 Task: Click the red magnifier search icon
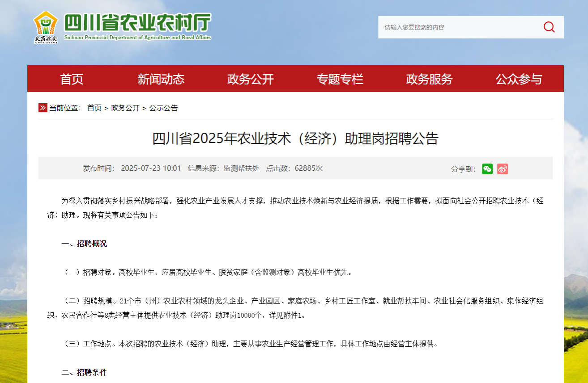549,27
